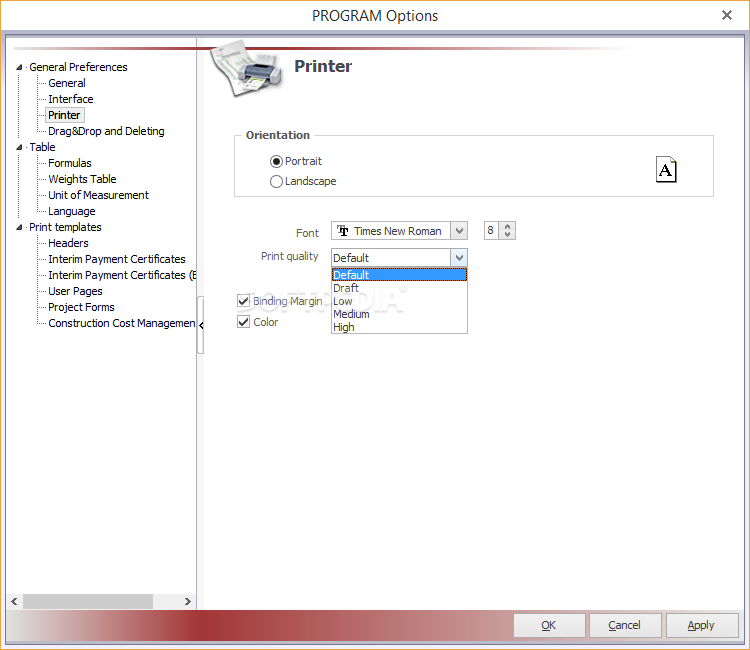This screenshot has width=750, height=650.
Task: Click the Cancel button
Action: coord(625,625)
